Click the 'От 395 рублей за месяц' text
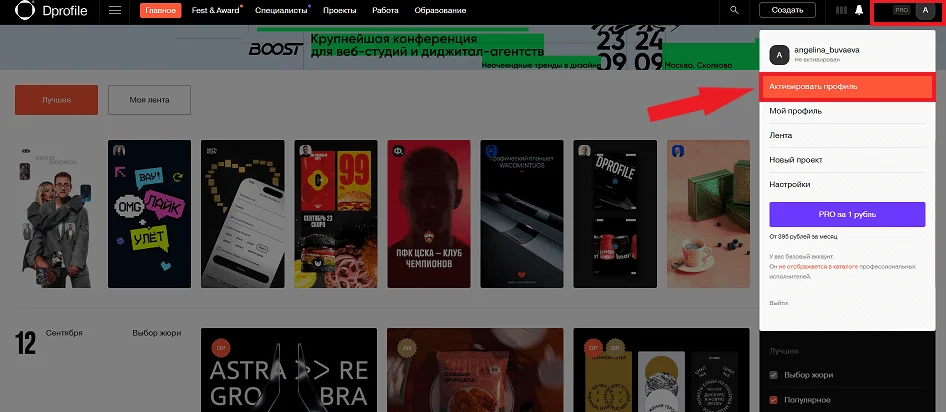The image size is (946, 412). [x=803, y=236]
